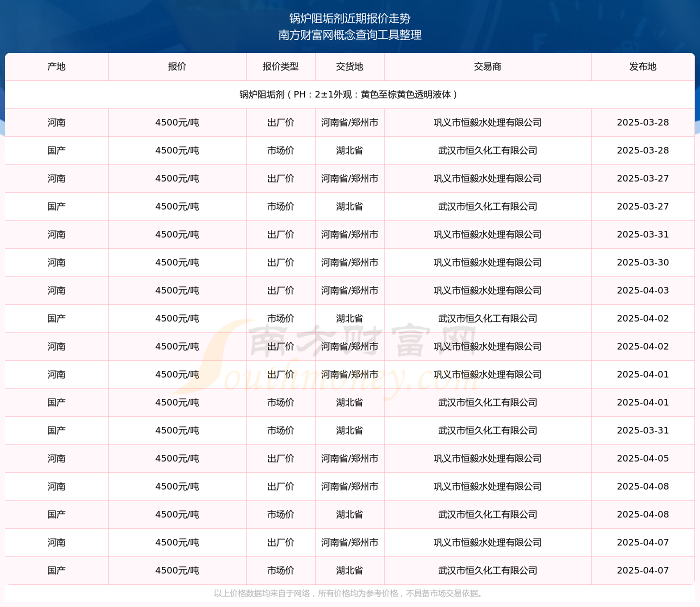Click 武汉市恒久化工有限公司 in the 2025-04-07 row
The image size is (700, 607).
point(487,570)
